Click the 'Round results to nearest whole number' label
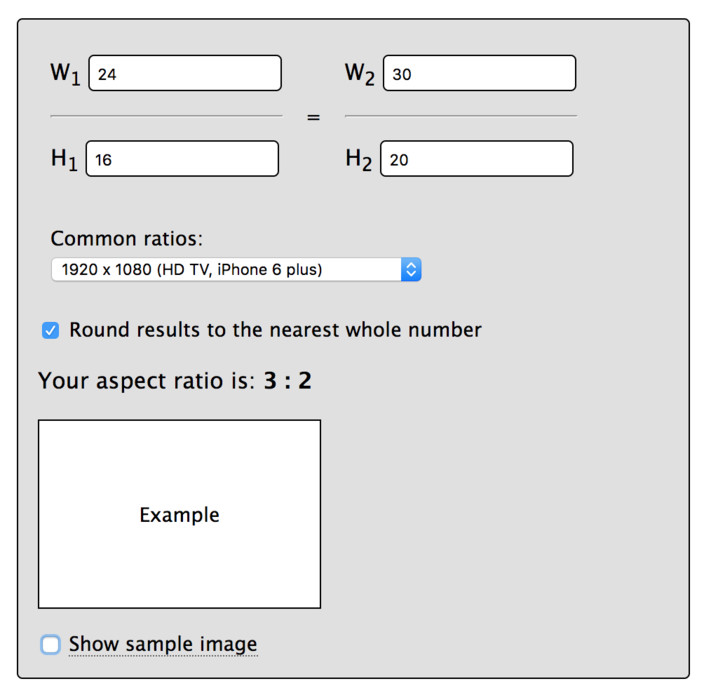The width and height of the screenshot is (704, 700). [x=275, y=330]
